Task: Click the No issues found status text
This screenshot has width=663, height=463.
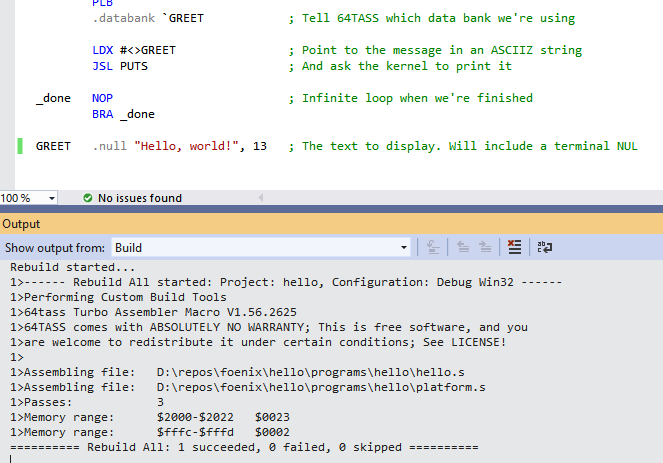Action: tap(139, 198)
